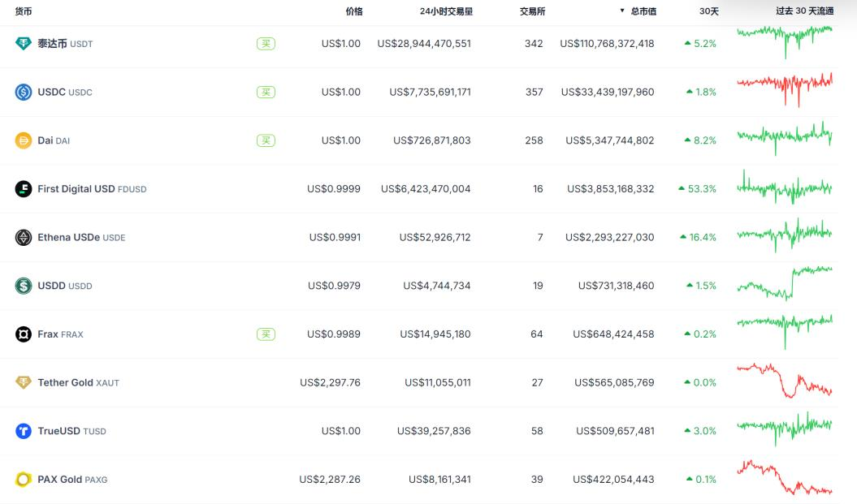Sort by 30天 column header
This screenshot has width=857, height=504.
(x=709, y=11)
